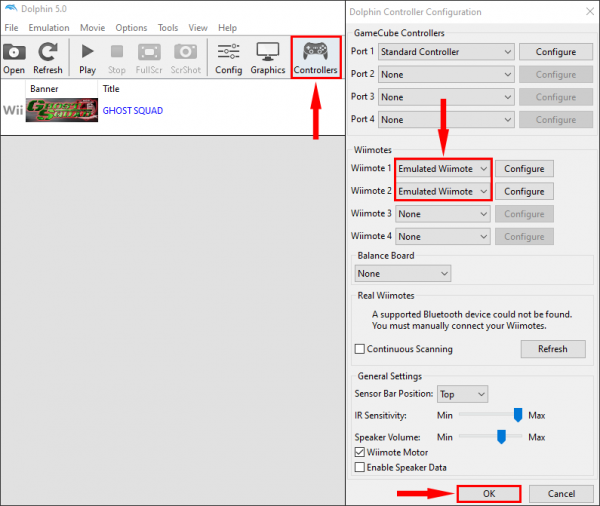Enable the Continuous Scanning checkbox
This screenshot has width=600, height=506.
click(x=360, y=349)
